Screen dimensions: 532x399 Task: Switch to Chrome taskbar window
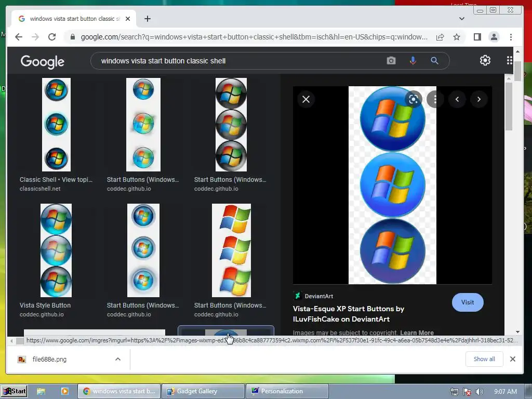tap(119, 391)
